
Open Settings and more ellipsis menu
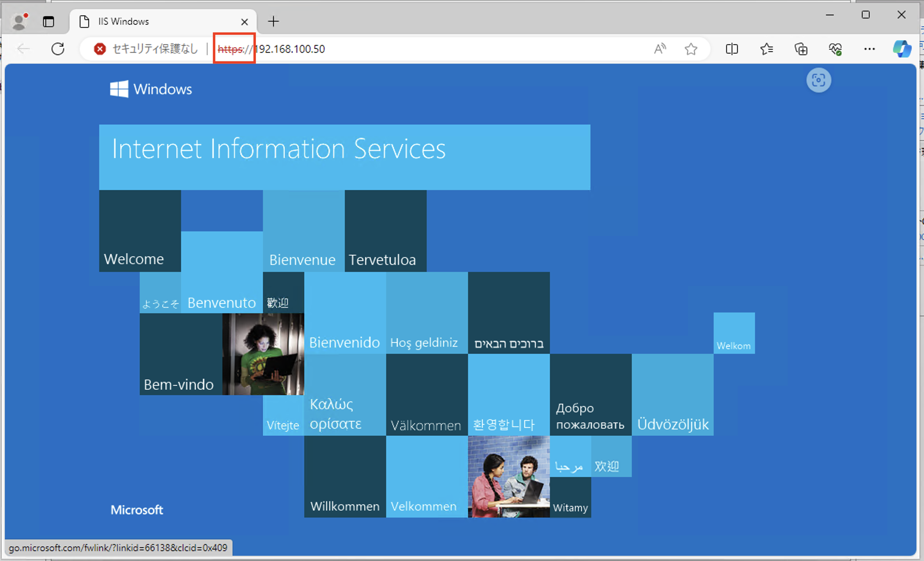click(x=869, y=49)
